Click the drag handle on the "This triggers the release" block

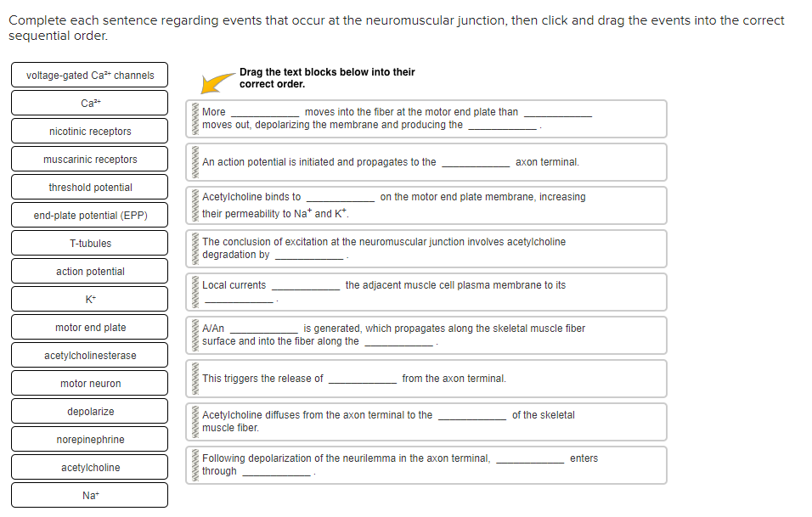[194, 379]
